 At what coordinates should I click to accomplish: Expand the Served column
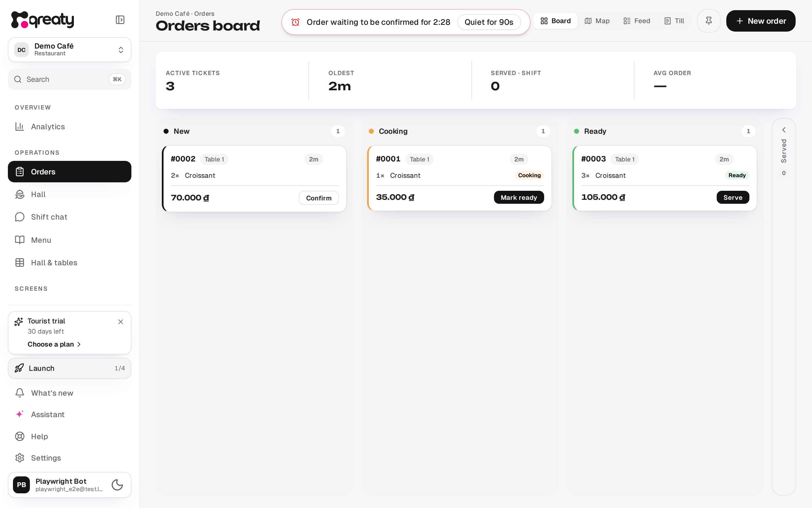pos(784,130)
